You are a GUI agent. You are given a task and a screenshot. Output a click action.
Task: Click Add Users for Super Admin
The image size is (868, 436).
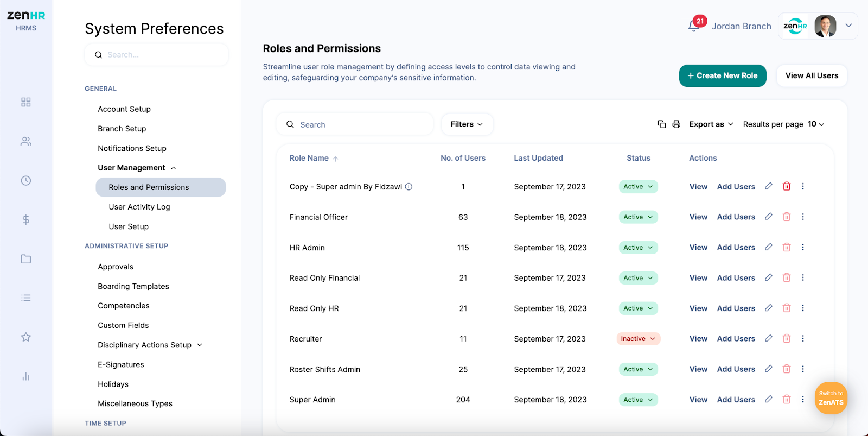736,400
